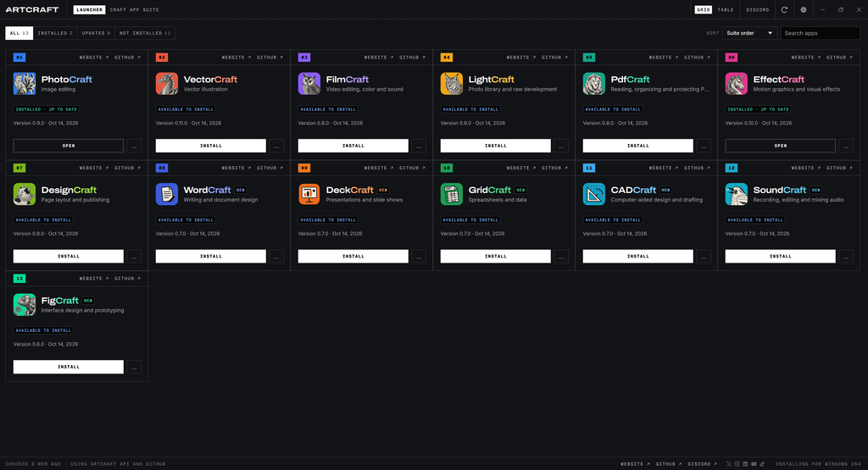Click the CADCraft drafting triangle icon
Screen dimensions: 868x470
[594, 194]
